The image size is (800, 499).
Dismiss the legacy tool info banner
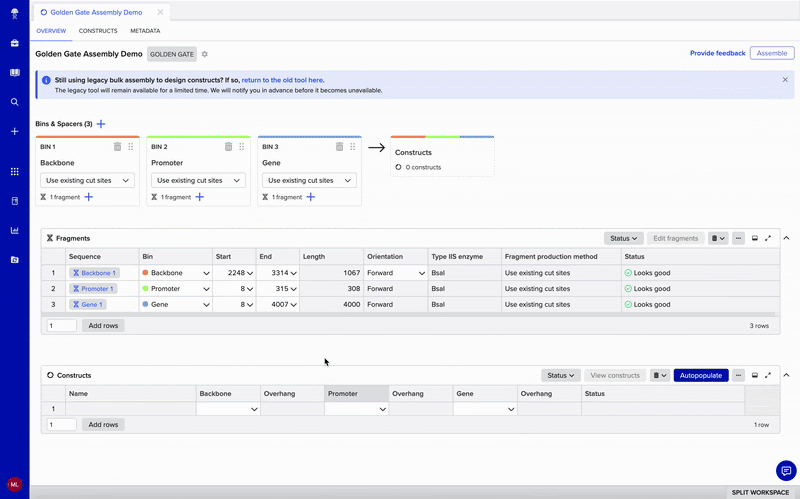click(785, 79)
